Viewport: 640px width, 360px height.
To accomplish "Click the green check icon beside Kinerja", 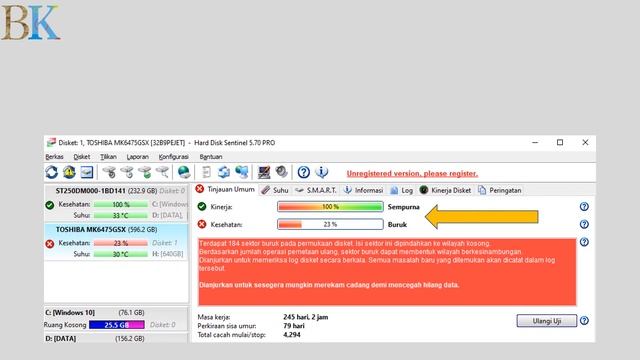I will 202,207.
